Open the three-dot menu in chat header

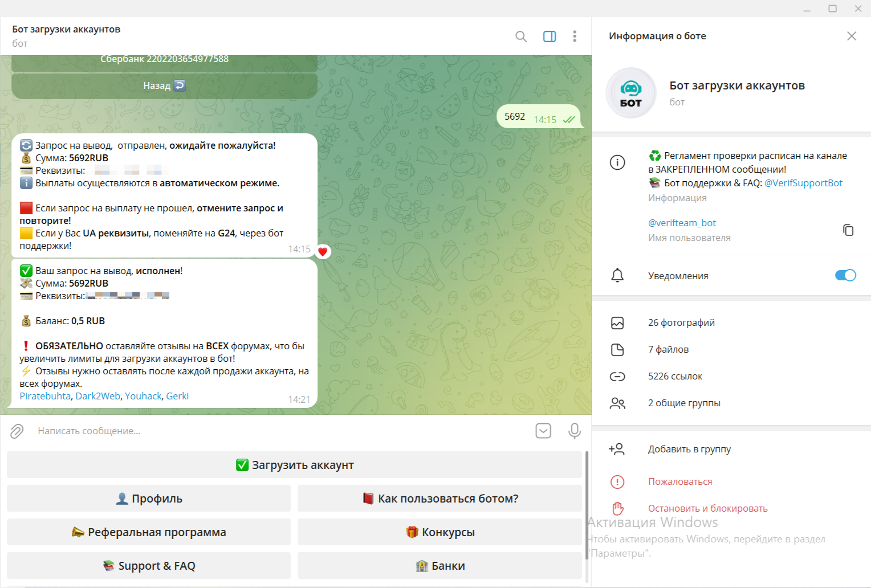[575, 36]
